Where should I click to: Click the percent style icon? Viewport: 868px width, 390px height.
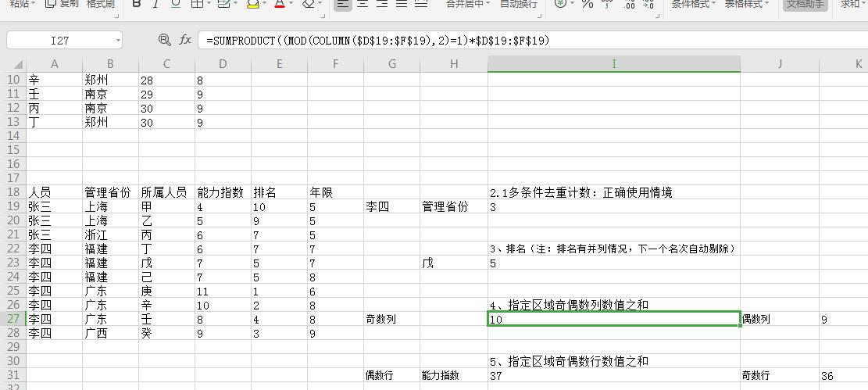point(588,3)
